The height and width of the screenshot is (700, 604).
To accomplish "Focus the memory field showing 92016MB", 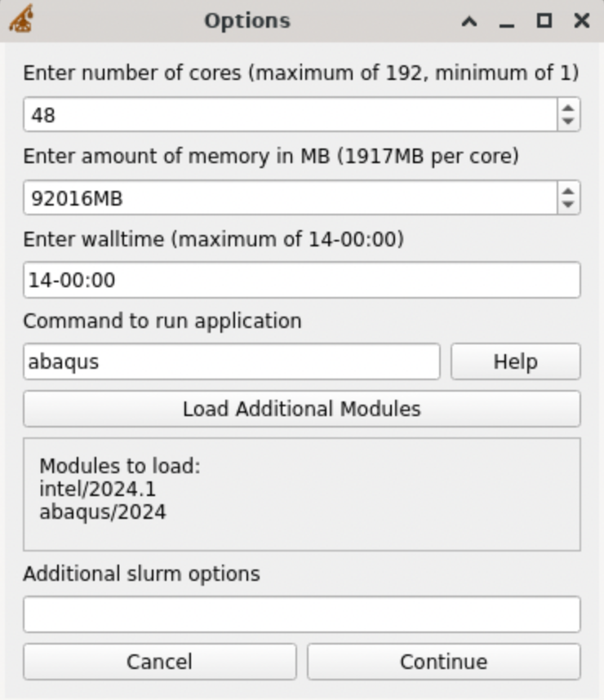I will point(291,197).
